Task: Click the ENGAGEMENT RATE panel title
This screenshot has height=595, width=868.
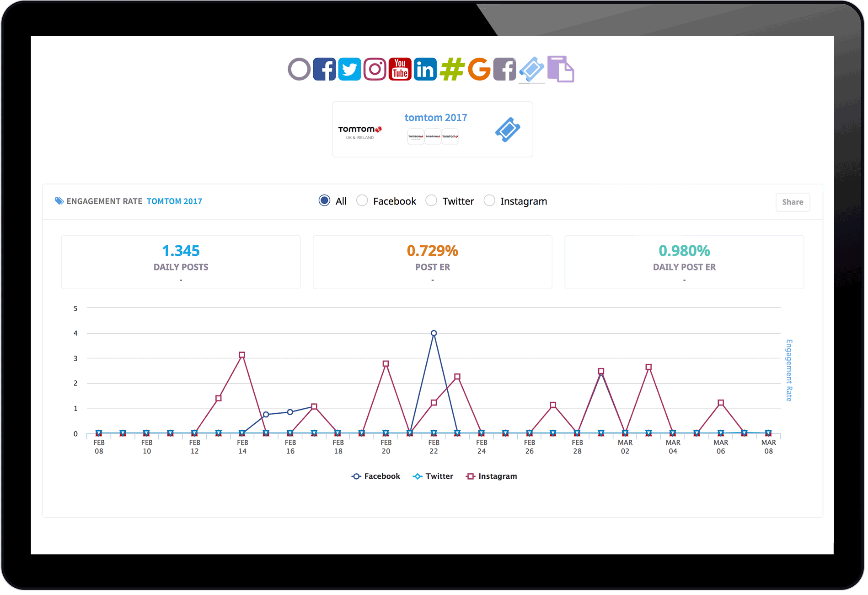Action: click(104, 201)
